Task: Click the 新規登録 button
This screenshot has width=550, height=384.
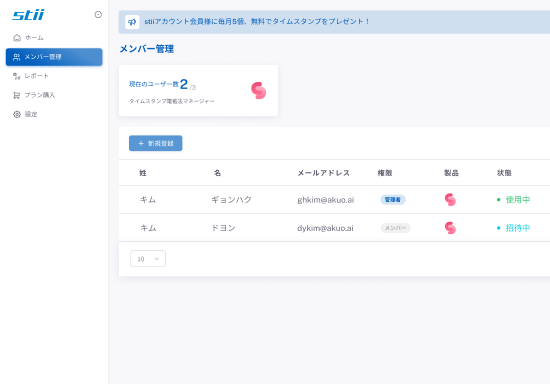Action: [155, 143]
